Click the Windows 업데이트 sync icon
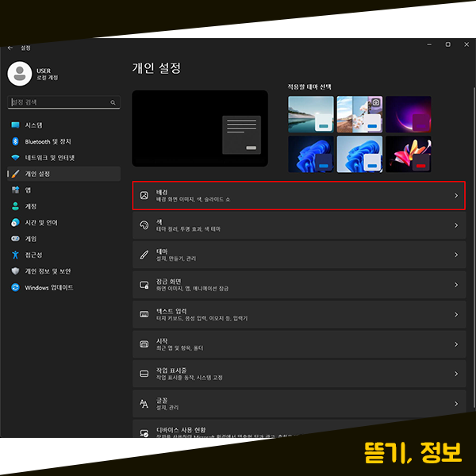The image size is (476, 476). pyautogui.click(x=15, y=287)
